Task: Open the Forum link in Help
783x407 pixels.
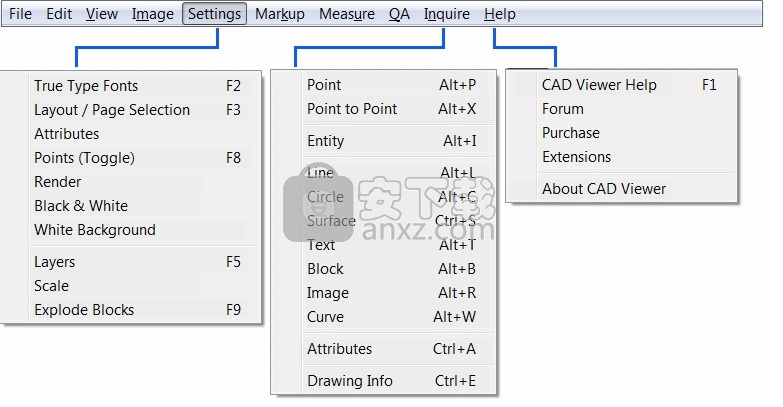Action: [x=629, y=109]
